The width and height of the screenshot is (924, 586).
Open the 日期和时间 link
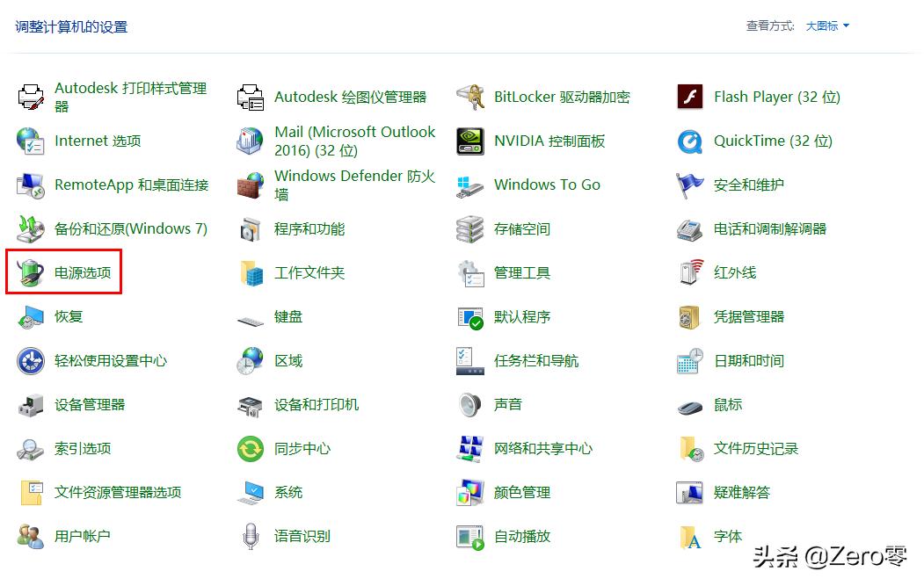(749, 360)
